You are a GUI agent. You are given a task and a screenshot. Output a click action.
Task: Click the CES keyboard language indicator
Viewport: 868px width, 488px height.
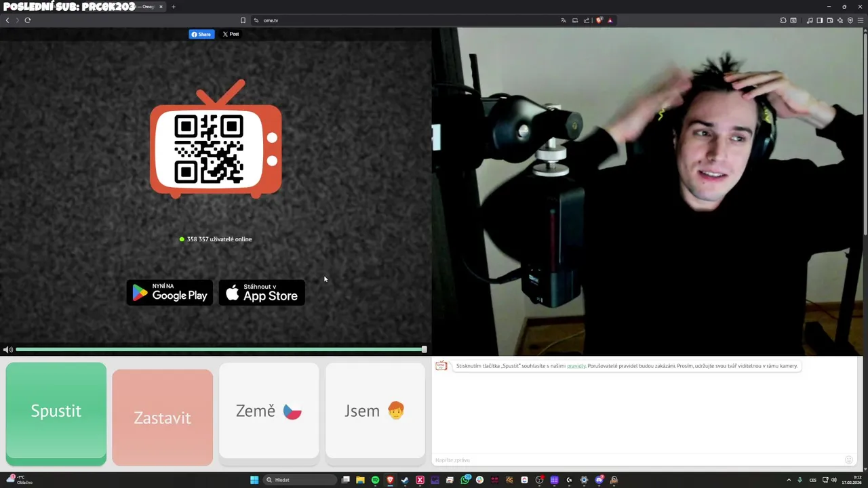(812, 480)
